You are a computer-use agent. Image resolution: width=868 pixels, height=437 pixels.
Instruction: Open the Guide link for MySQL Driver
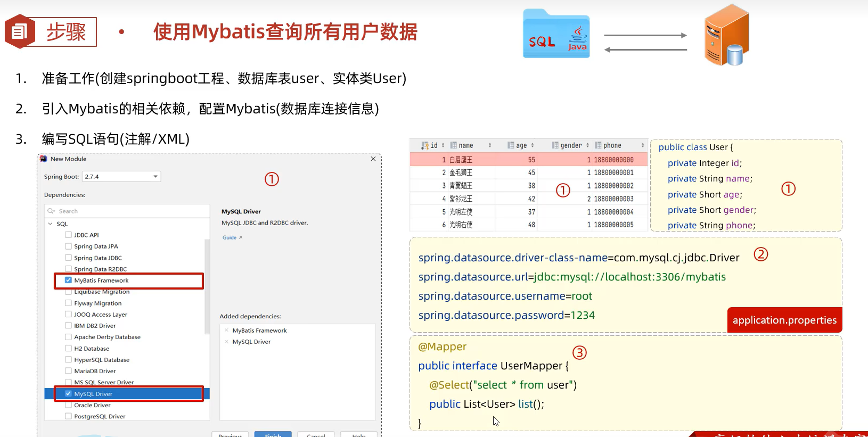[232, 237]
